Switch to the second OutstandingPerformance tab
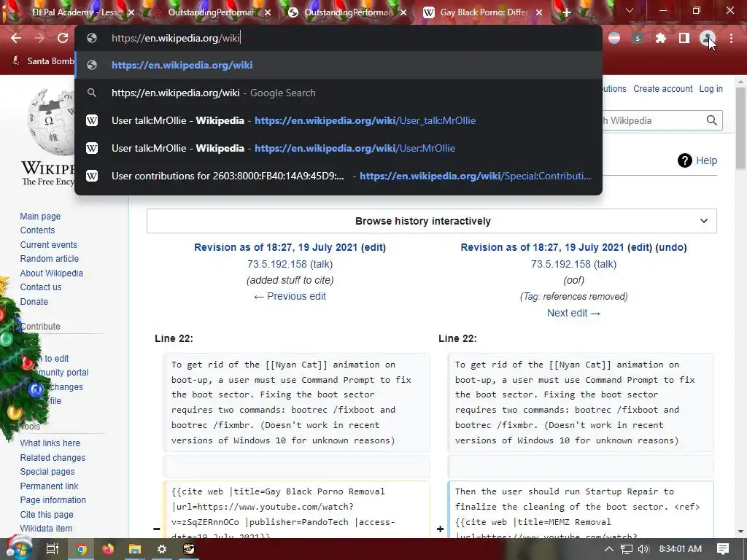Image resolution: width=747 pixels, height=560 pixels. click(348, 12)
